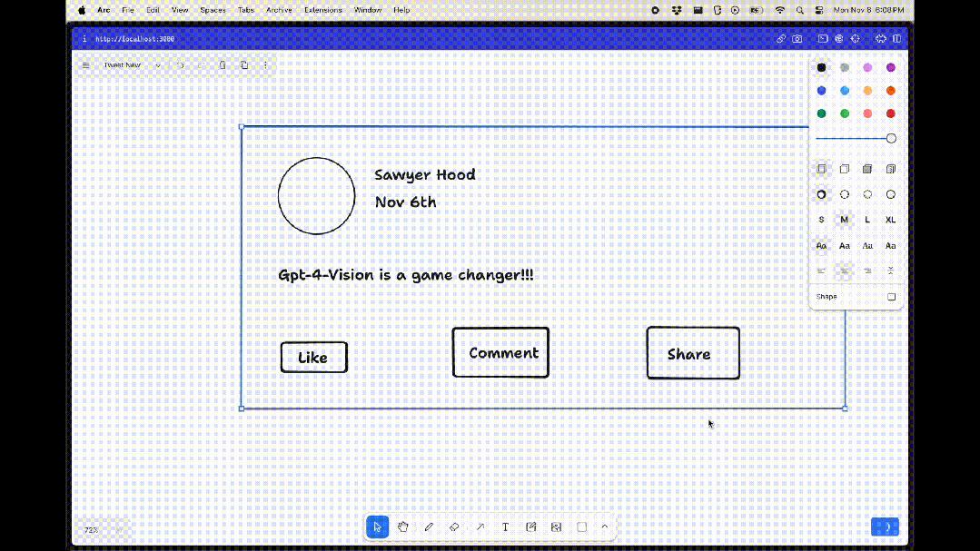Select the Arrow tool
The height and width of the screenshot is (551, 980).
tap(480, 526)
